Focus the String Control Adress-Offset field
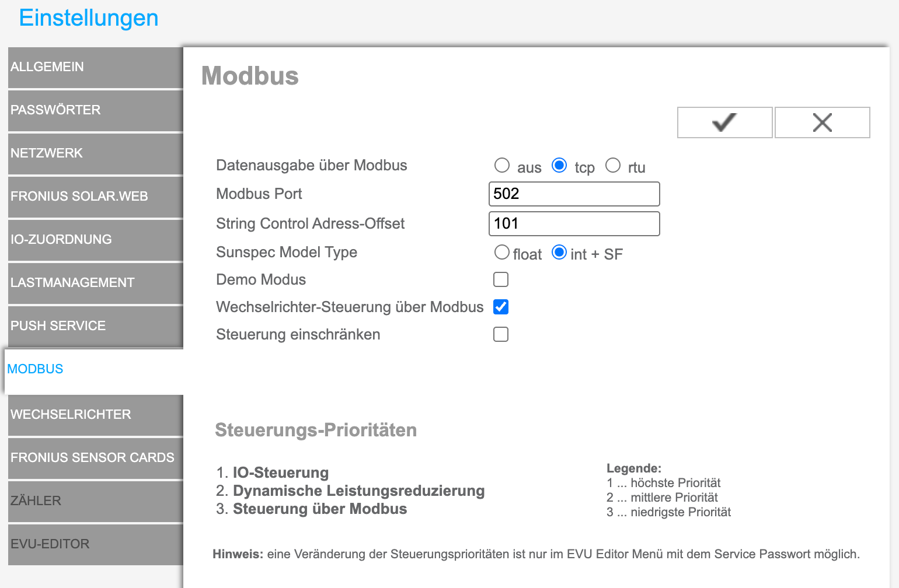The image size is (899, 588). point(574,224)
